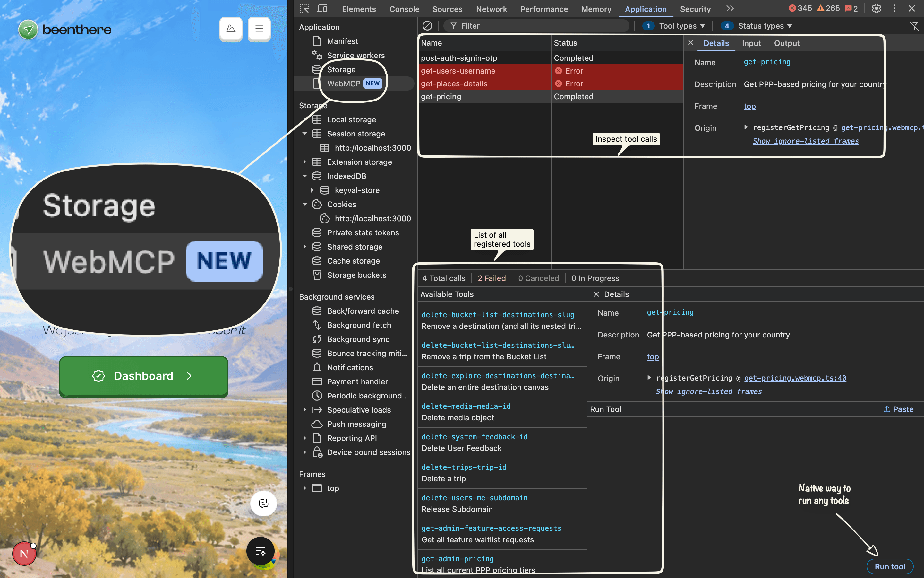Show more DevTools tabs chevron
The width and height of the screenshot is (924, 578).
click(730, 8)
